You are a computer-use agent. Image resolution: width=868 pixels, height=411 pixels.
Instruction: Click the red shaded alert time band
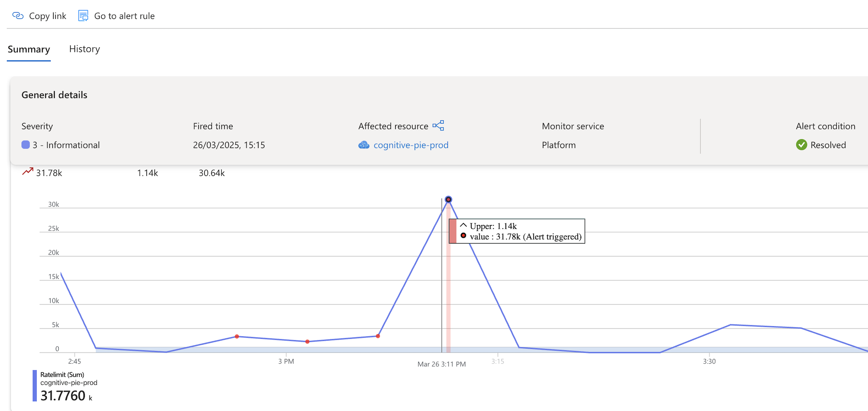448,295
